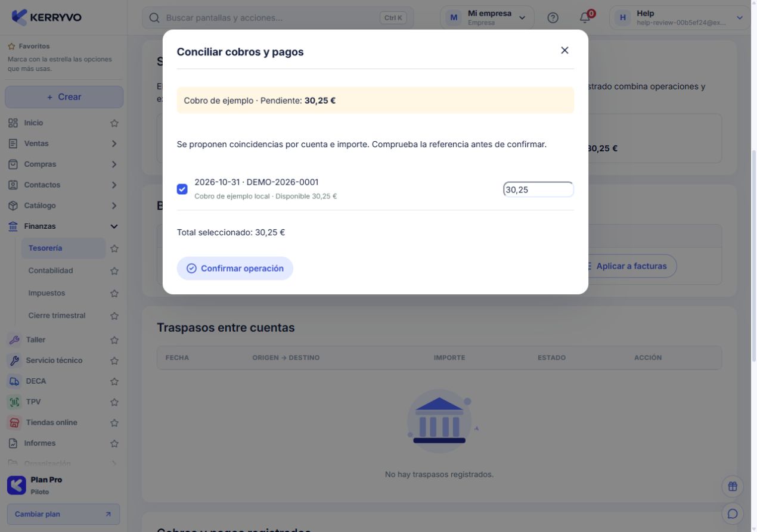Click the IMPORTE column header
This screenshot has height=532, width=757.
click(x=449, y=357)
